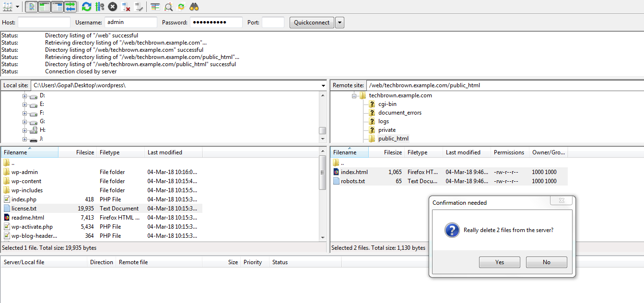Viewport: 644px width, 303px height.
Task: Expand the D: drive tree node
Action: [24, 95]
